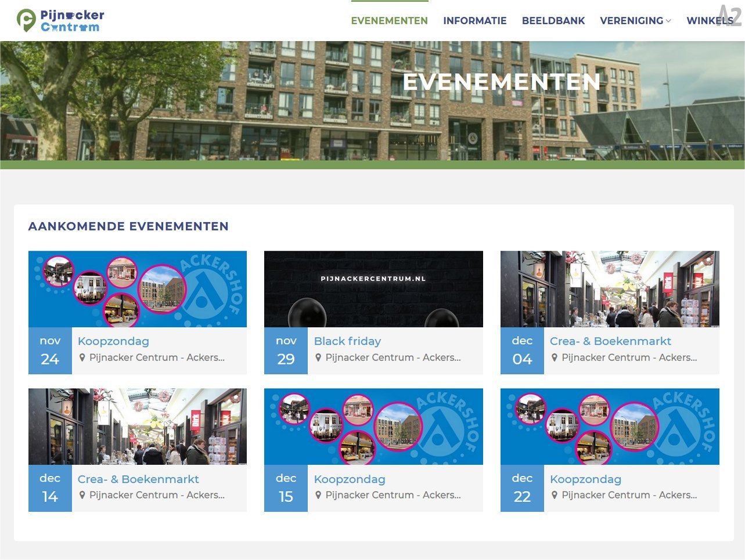The width and height of the screenshot is (745, 560).
Task: Click the dec 14 date badge
Action: (x=50, y=488)
